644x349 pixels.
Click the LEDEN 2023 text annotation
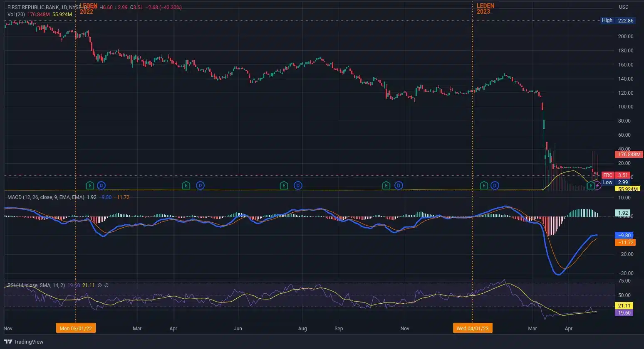(x=485, y=9)
